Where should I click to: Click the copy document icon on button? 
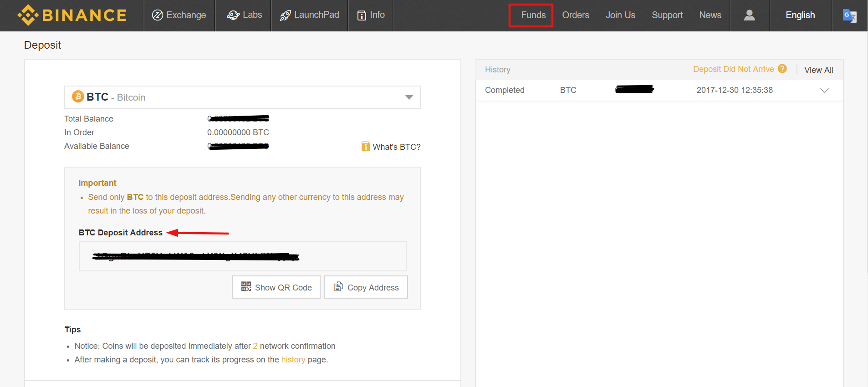coord(338,286)
